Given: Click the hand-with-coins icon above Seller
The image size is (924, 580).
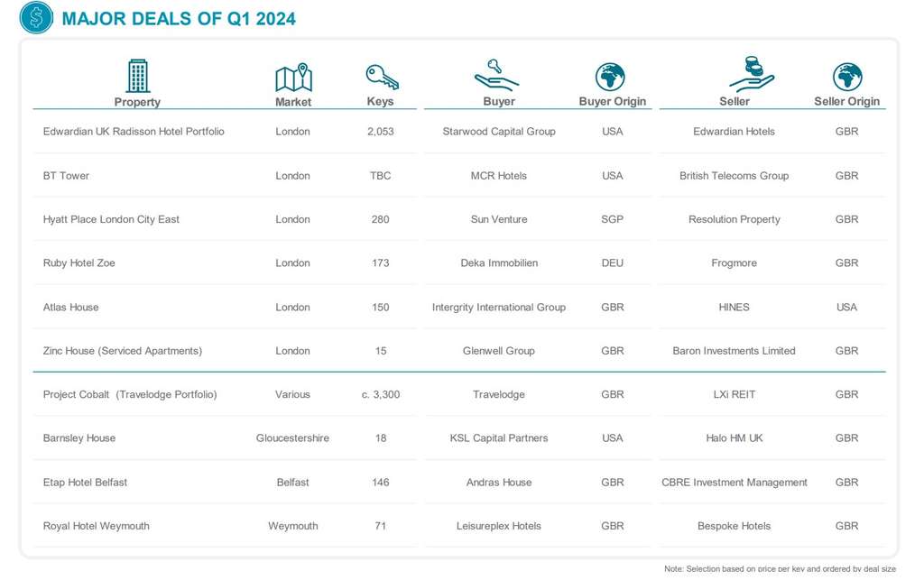Looking at the screenshot, I should 752,74.
